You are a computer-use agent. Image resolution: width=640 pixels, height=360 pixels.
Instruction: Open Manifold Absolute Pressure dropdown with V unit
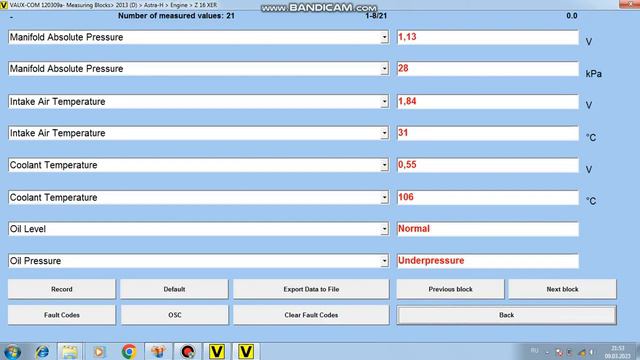pos(384,37)
